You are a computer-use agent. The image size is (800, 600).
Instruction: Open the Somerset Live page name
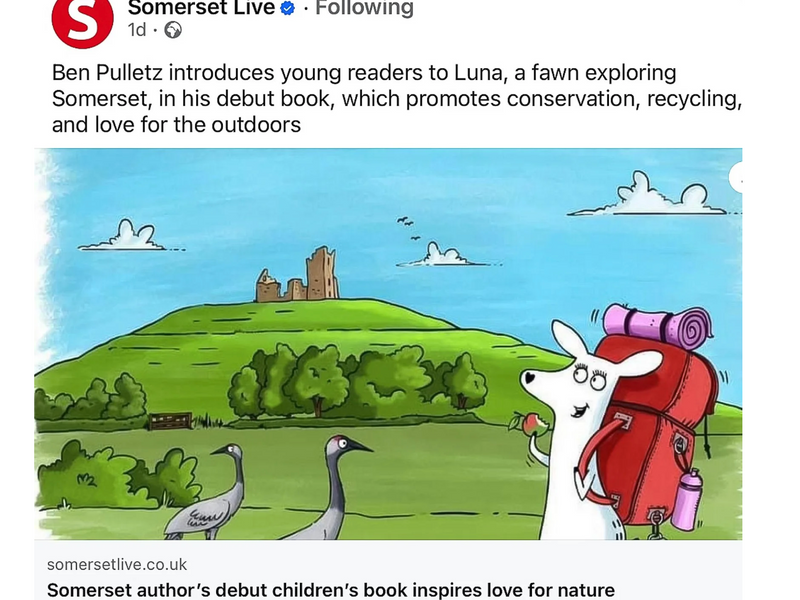201,8
